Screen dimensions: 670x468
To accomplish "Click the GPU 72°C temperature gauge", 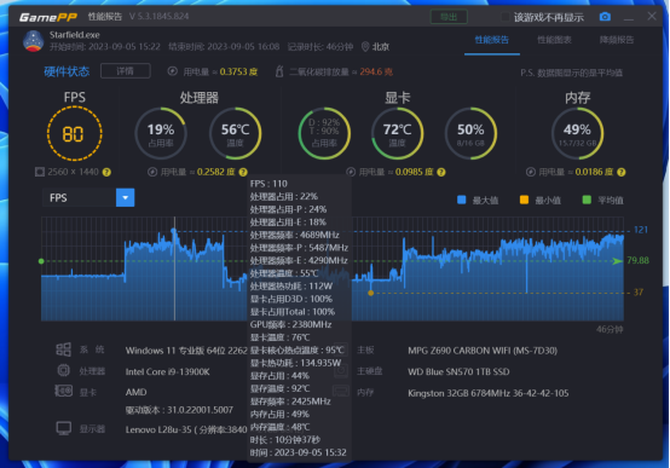I will pos(397,133).
